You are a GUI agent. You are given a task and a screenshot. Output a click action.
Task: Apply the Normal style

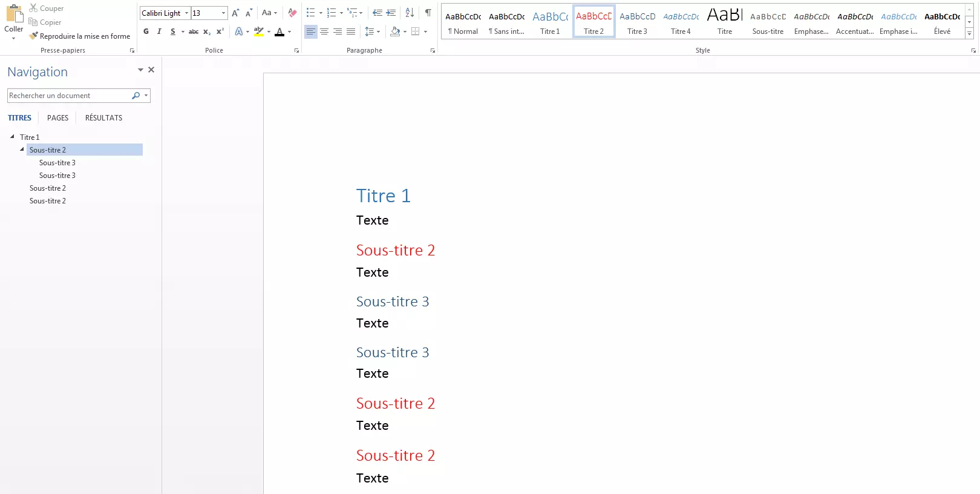click(x=463, y=22)
